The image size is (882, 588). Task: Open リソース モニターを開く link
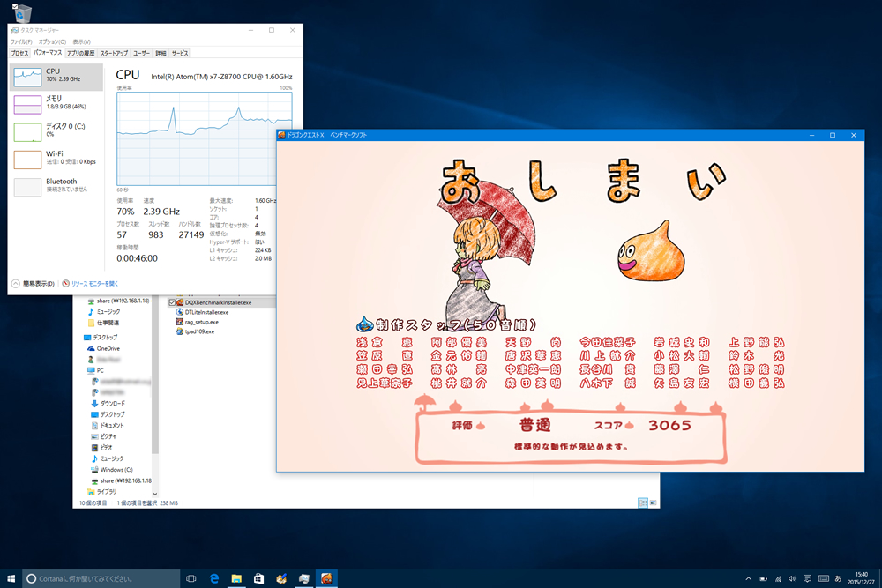click(94, 284)
